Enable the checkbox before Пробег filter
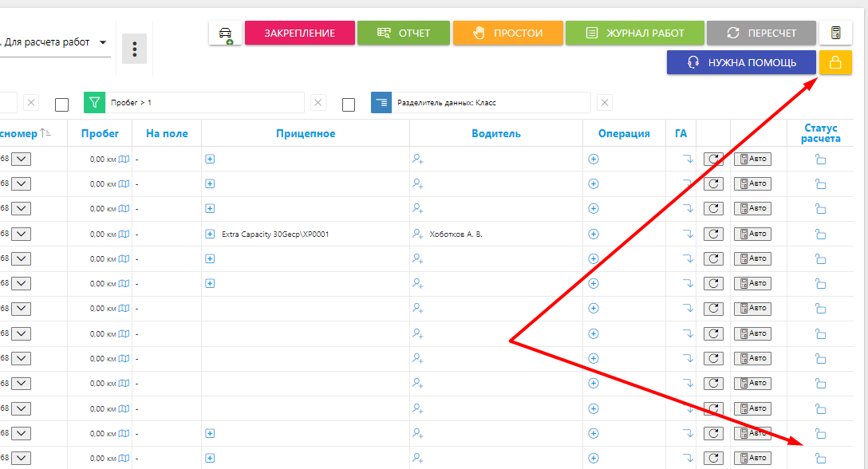868x469 pixels. pos(62,104)
